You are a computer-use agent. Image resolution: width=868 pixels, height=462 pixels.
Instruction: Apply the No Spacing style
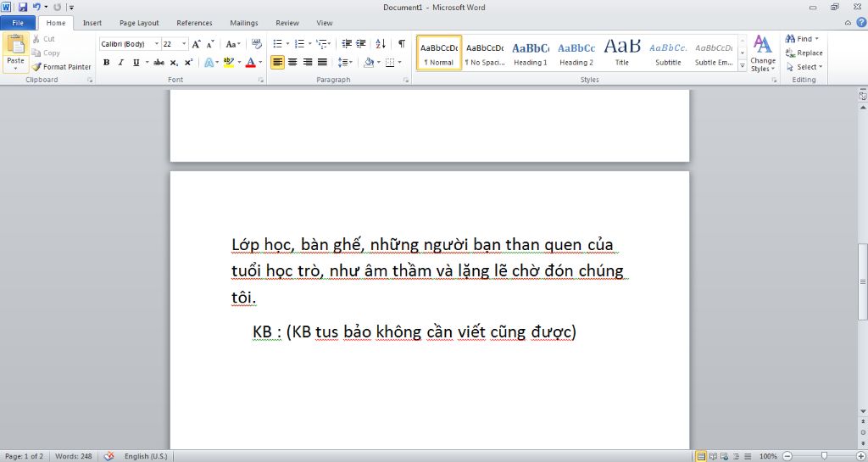click(485, 53)
